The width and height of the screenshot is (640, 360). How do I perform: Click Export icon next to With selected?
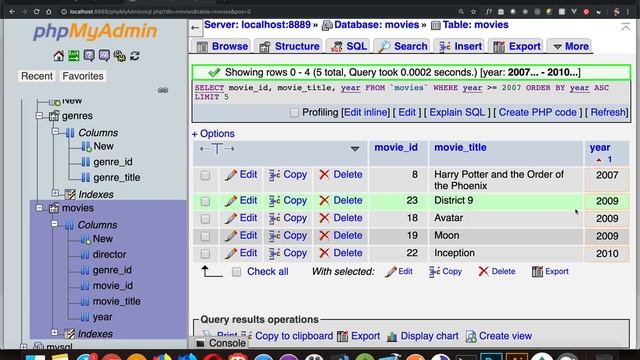[537, 271]
